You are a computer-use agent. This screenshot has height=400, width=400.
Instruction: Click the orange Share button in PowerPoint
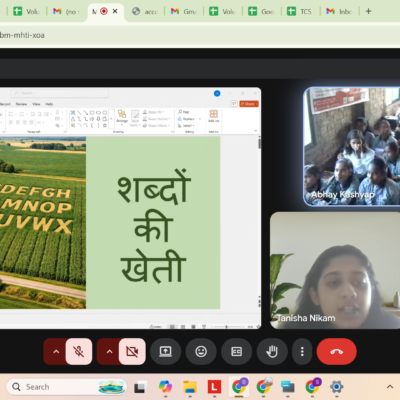249,104
